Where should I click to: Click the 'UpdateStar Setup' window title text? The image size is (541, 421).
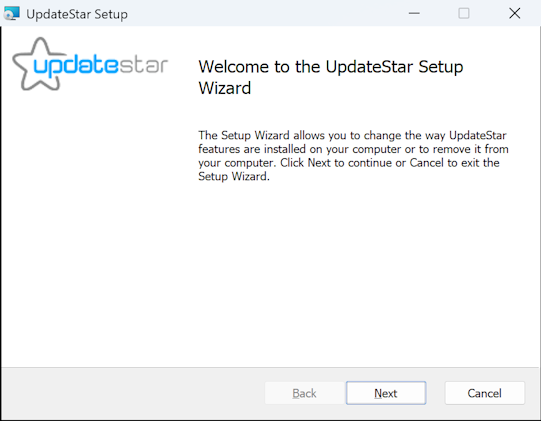coord(77,14)
